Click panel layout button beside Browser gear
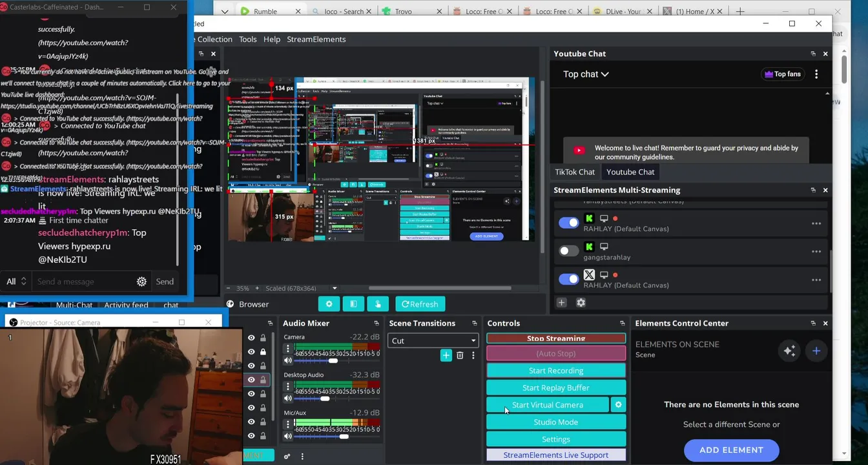This screenshot has height=465, width=868. coord(353,304)
